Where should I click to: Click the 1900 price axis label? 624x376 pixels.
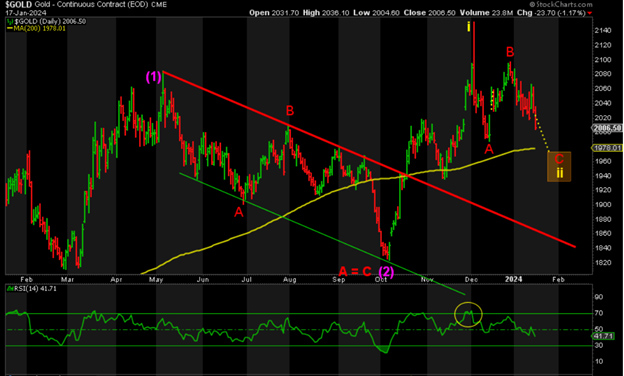[602, 205]
